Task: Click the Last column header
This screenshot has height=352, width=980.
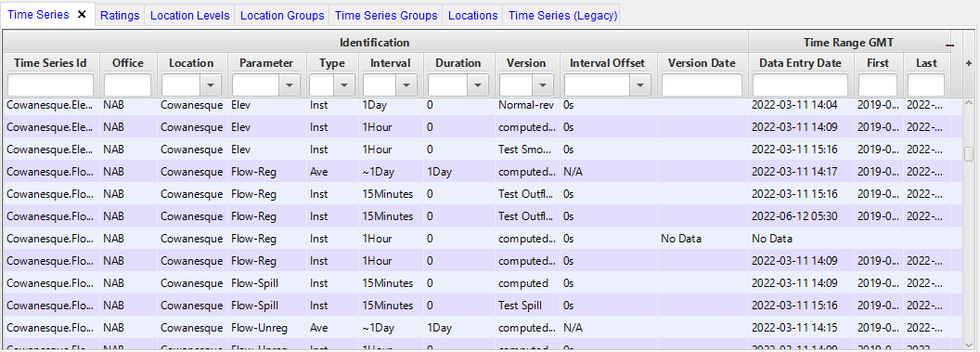Action: point(926,62)
